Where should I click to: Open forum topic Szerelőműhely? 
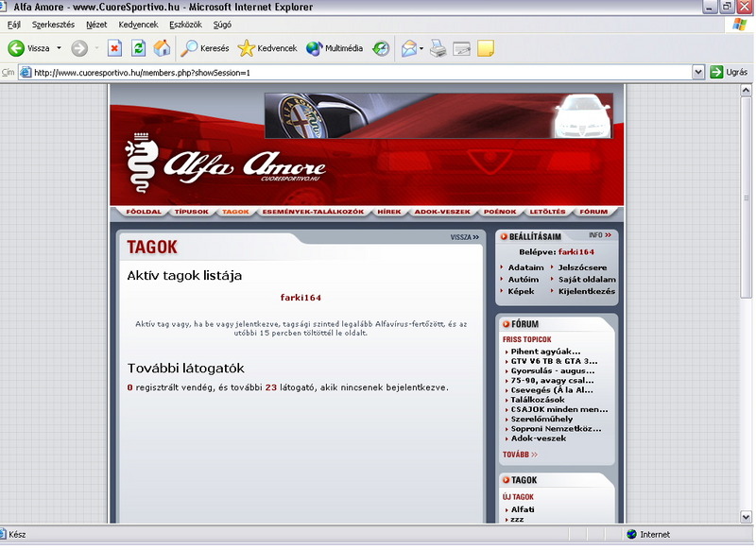541,419
